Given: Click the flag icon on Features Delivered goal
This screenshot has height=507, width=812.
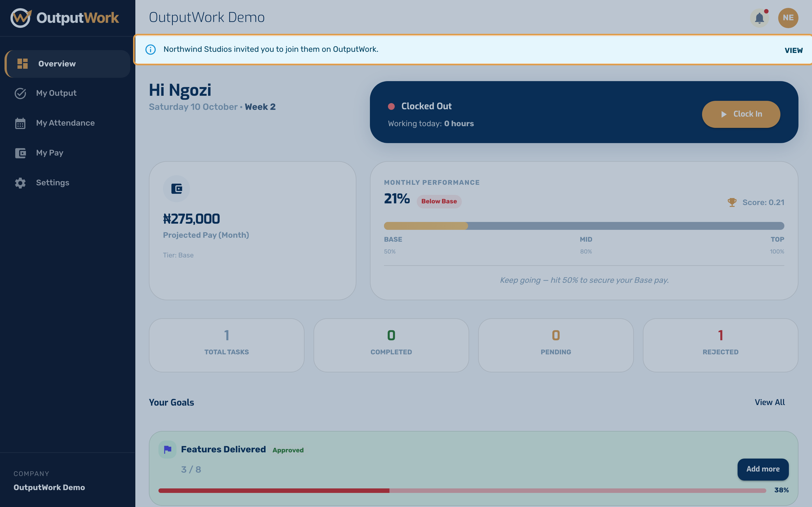Looking at the screenshot, I should (x=167, y=449).
